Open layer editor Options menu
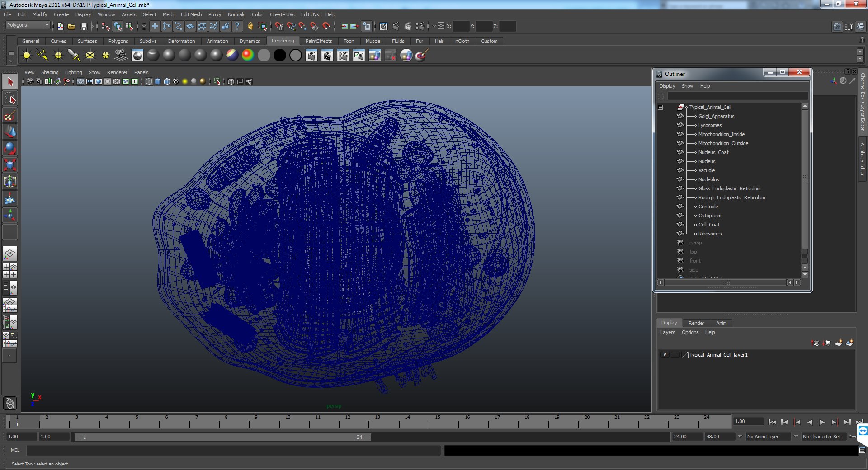Viewport: 868px width, 470px height. click(x=690, y=332)
